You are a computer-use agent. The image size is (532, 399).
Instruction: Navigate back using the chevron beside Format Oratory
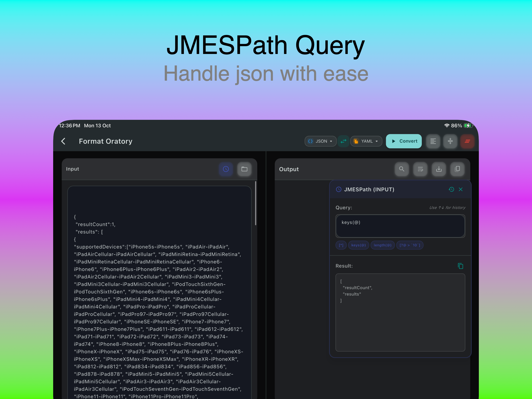[63, 141]
